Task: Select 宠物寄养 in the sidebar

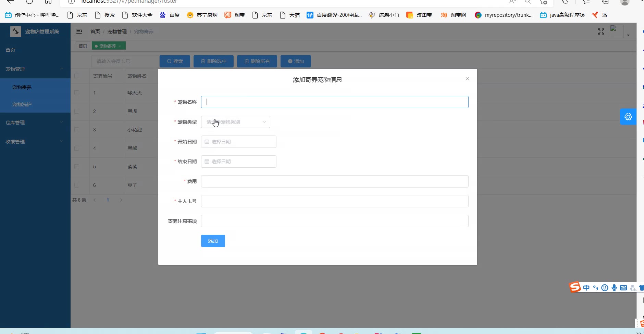Action: tap(35, 87)
